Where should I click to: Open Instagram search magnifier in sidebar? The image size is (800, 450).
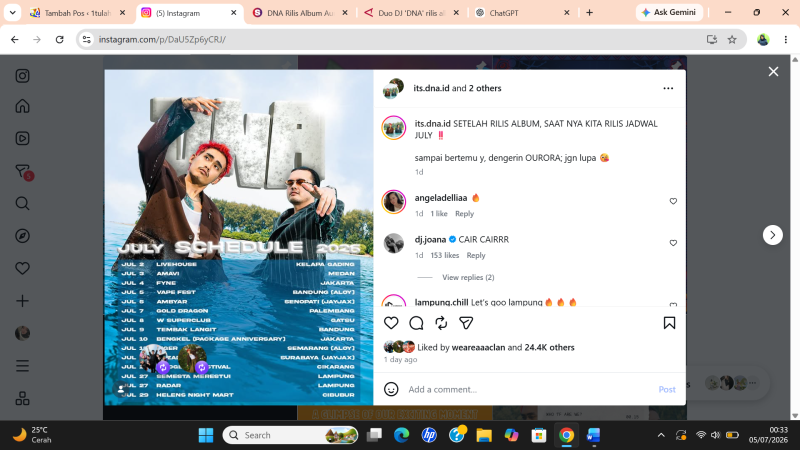coord(22,204)
